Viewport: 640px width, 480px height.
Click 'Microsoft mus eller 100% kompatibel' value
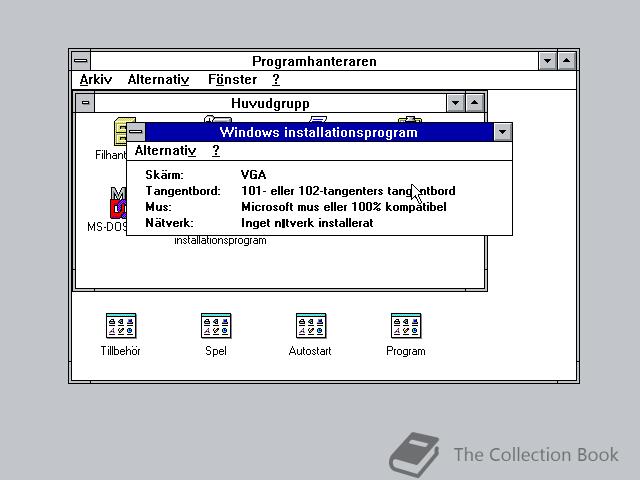[344, 207]
